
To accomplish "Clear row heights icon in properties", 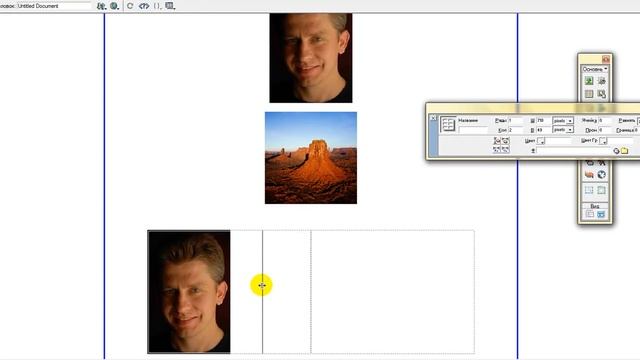I will pyautogui.click(x=497, y=141).
